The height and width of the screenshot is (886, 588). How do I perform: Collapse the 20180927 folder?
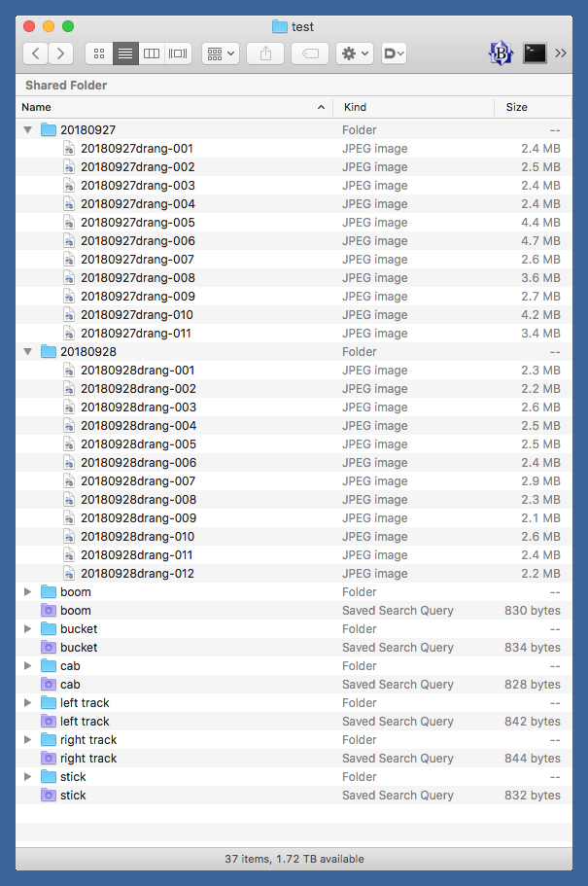(x=28, y=130)
